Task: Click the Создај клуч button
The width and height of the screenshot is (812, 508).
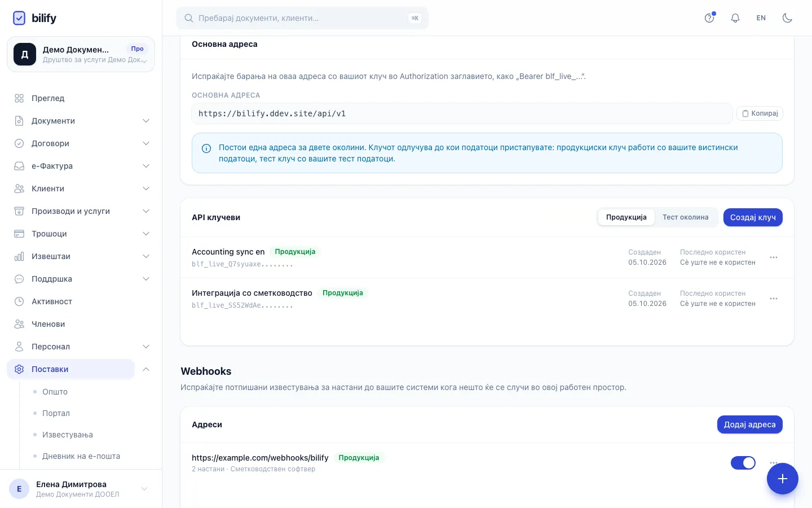Action: pyautogui.click(x=753, y=217)
